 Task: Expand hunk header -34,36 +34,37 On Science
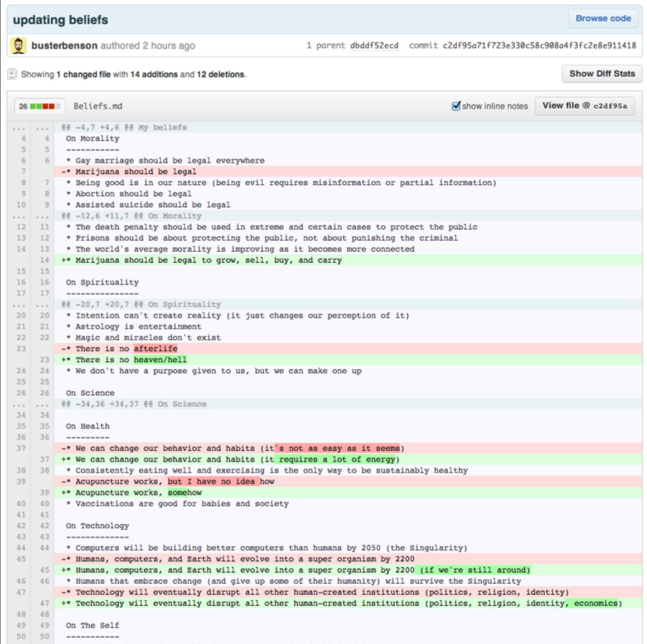click(348, 404)
